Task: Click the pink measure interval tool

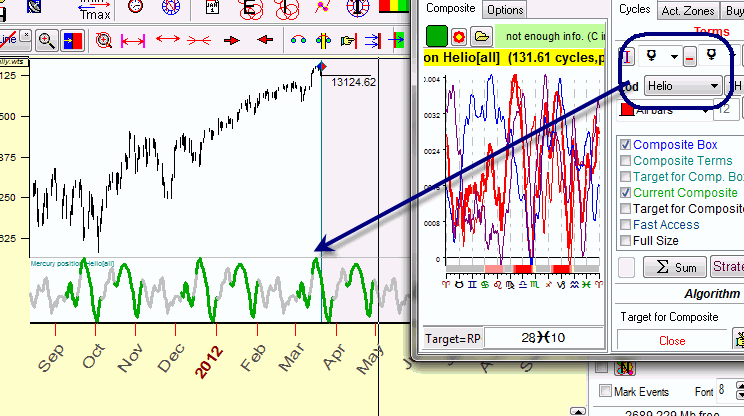Action: click(x=132, y=41)
